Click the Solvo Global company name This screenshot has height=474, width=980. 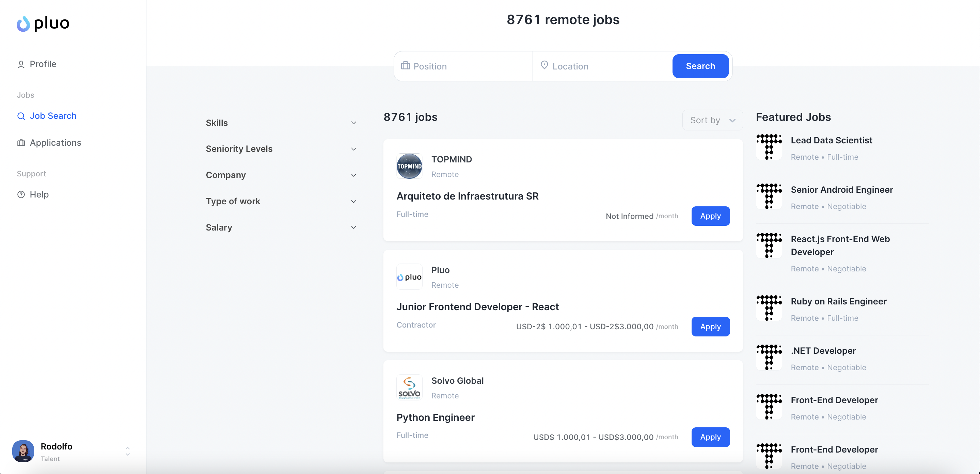[457, 381]
